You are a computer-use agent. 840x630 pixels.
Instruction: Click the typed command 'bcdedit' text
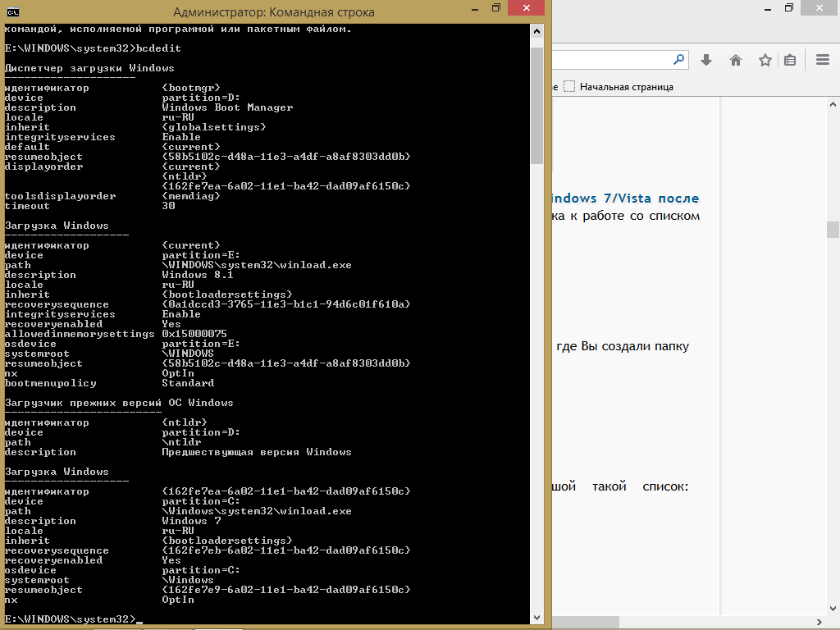point(158,48)
